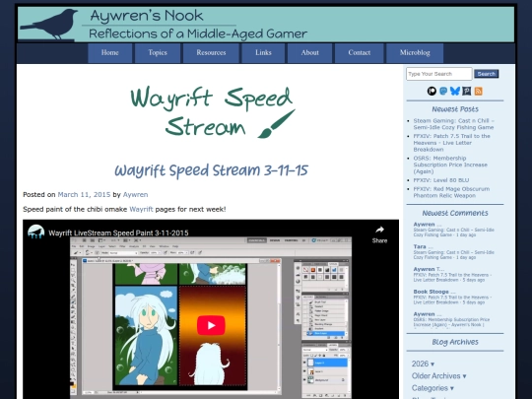532x399 pixels.
Task: Open the Patreon icon link in sidebar
Action: click(432, 91)
